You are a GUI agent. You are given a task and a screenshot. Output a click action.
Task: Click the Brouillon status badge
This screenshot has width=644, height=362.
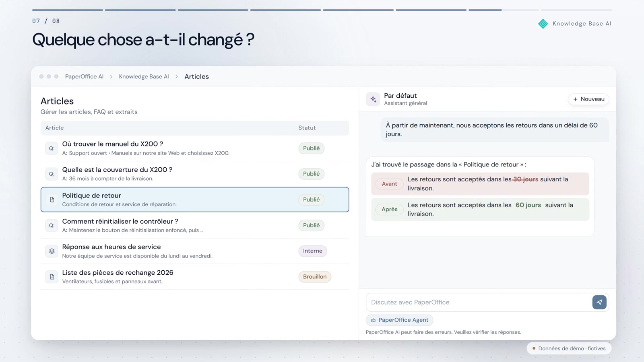pos(315,277)
